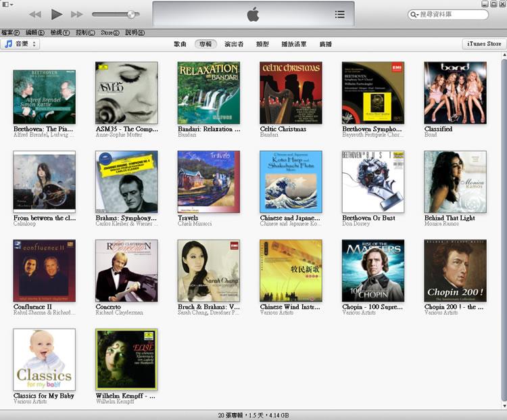Open the 控制(C) menu
The height and width of the screenshot is (420, 507).
click(85, 32)
